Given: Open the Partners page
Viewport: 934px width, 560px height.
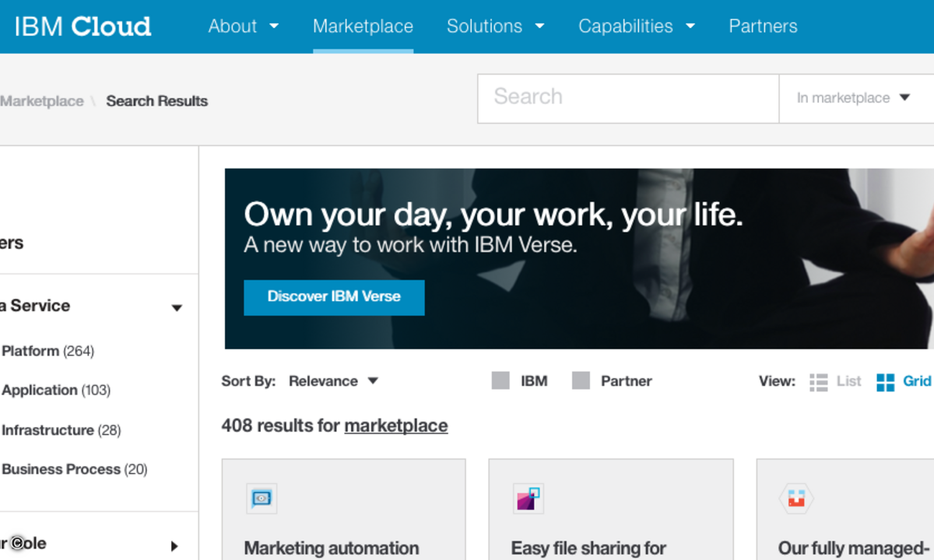Looking at the screenshot, I should pyautogui.click(x=763, y=26).
